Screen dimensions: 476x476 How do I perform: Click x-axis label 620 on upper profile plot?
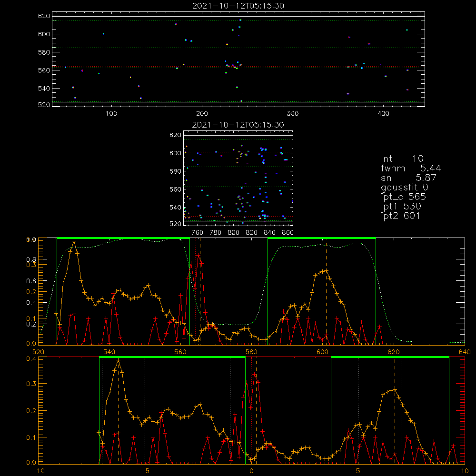(394, 352)
